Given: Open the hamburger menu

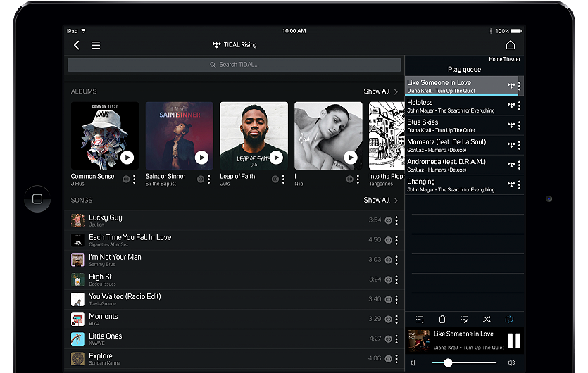Looking at the screenshot, I should coord(96,45).
